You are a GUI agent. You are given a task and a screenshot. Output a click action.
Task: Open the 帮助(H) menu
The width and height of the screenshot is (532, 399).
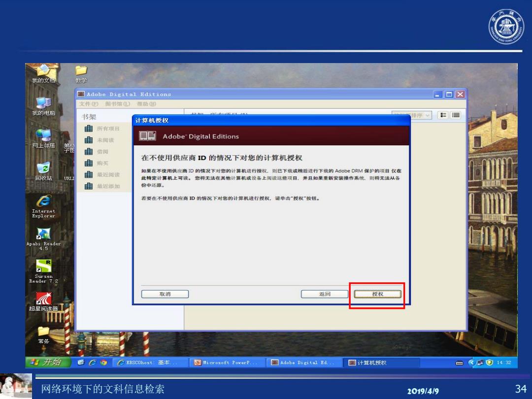tap(147, 104)
